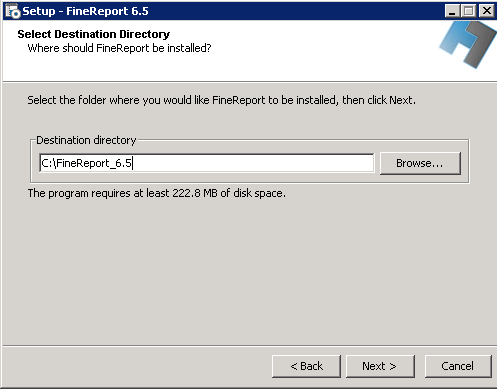Click the 'Destination directory' group label
This screenshot has width=497, height=390.
click(x=86, y=140)
